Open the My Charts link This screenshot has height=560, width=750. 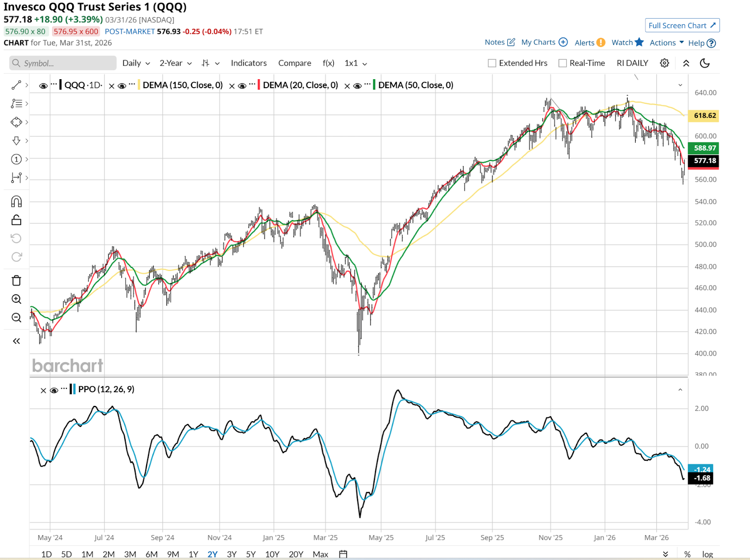pyautogui.click(x=544, y=42)
